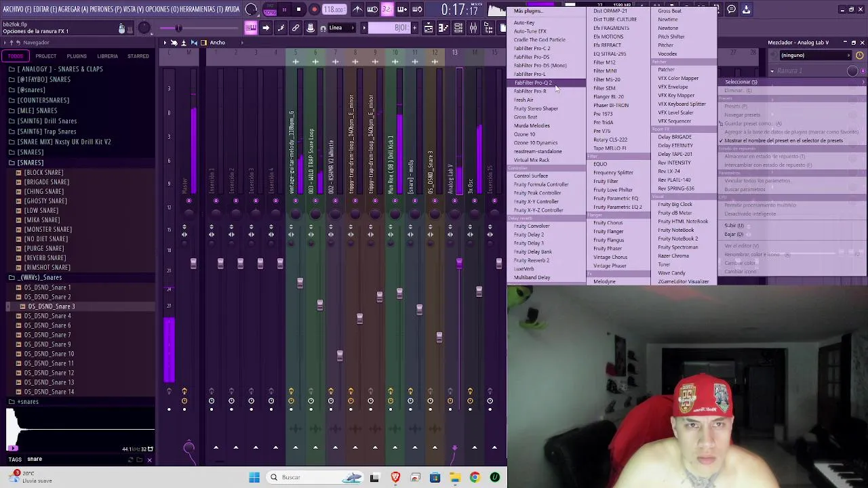Open the playlist view icon
This screenshot has height=488, width=868.
[429, 28]
